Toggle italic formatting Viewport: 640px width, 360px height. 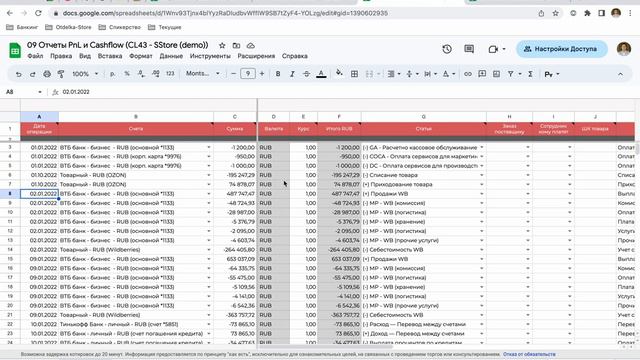coord(292,74)
